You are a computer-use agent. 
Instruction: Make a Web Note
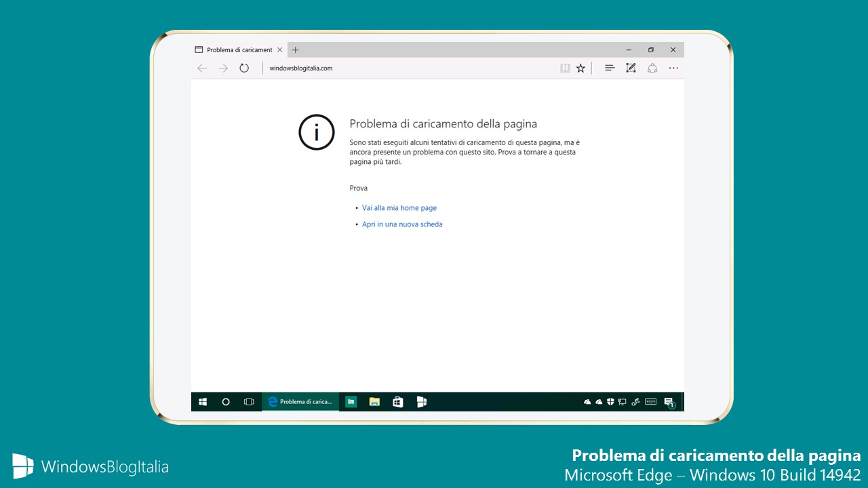tap(631, 68)
